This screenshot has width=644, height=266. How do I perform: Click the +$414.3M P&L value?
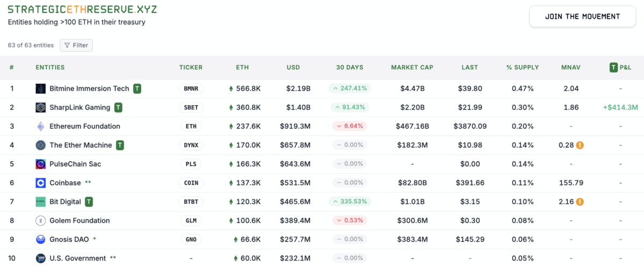pyautogui.click(x=620, y=107)
